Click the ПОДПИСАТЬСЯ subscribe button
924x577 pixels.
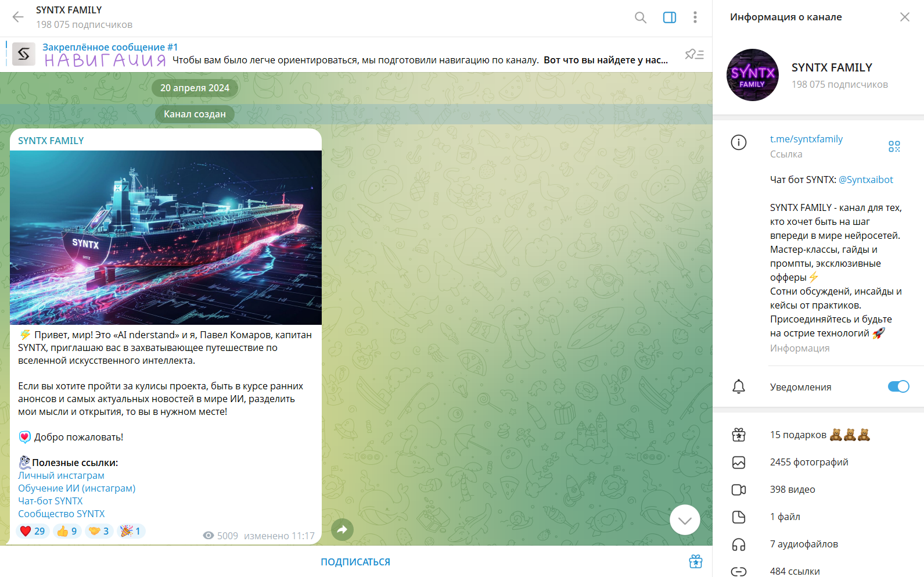point(355,562)
